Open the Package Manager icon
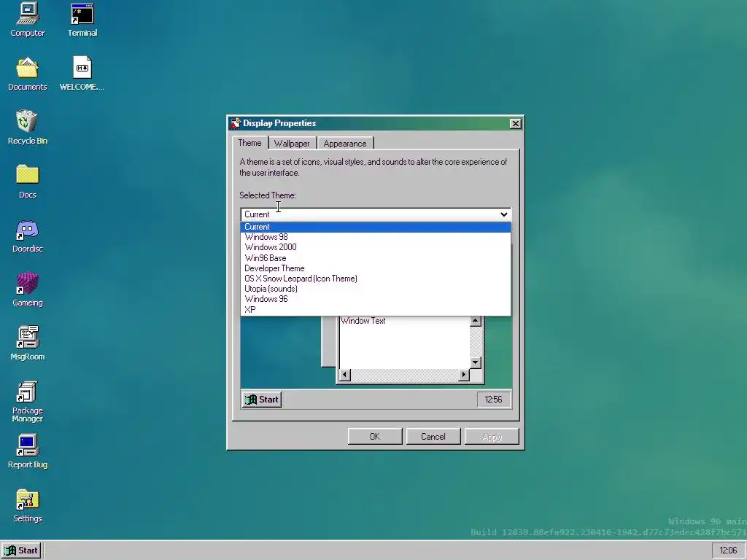The width and height of the screenshot is (747, 560). 27,402
